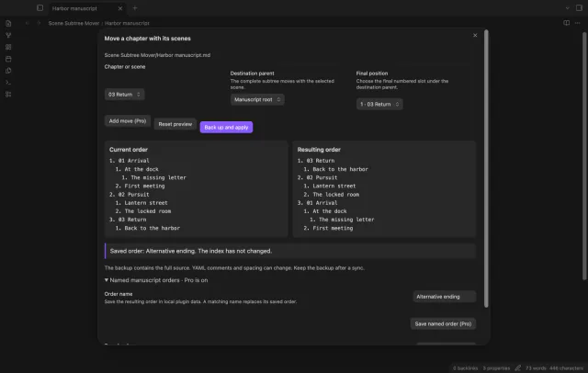Open the more options ellipsis menu
The image size is (588, 373).
click(578, 23)
